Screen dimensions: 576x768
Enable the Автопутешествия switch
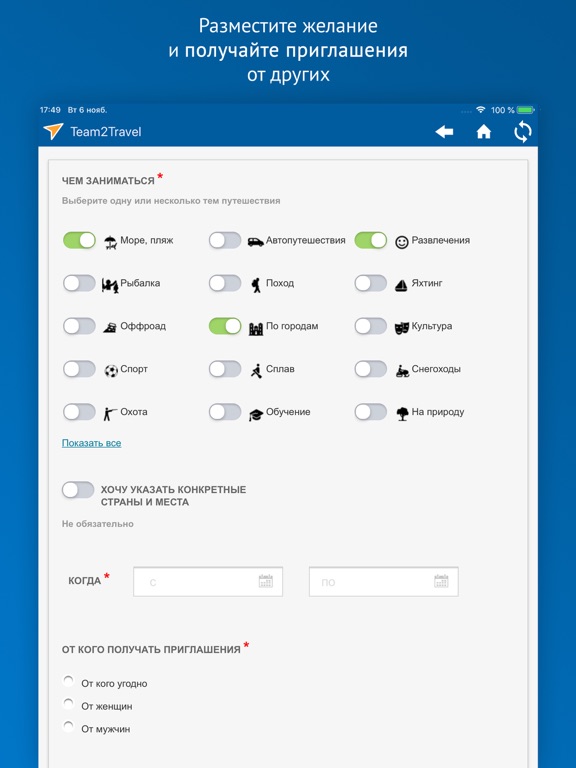pos(225,240)
